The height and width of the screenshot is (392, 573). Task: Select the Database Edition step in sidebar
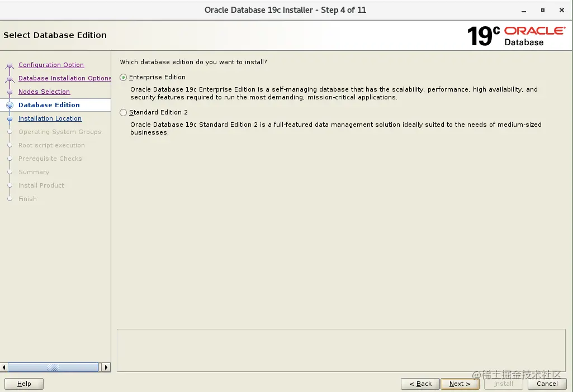click(49, 105)
